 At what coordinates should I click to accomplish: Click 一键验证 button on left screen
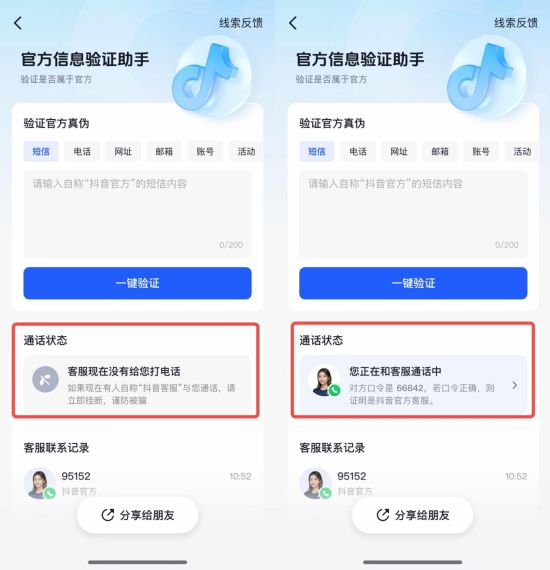[137, 283]
